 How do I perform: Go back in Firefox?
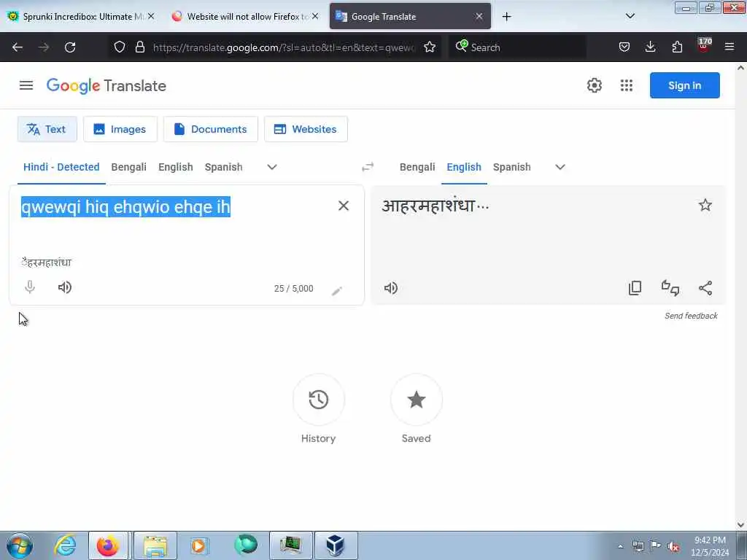(18, 47)
